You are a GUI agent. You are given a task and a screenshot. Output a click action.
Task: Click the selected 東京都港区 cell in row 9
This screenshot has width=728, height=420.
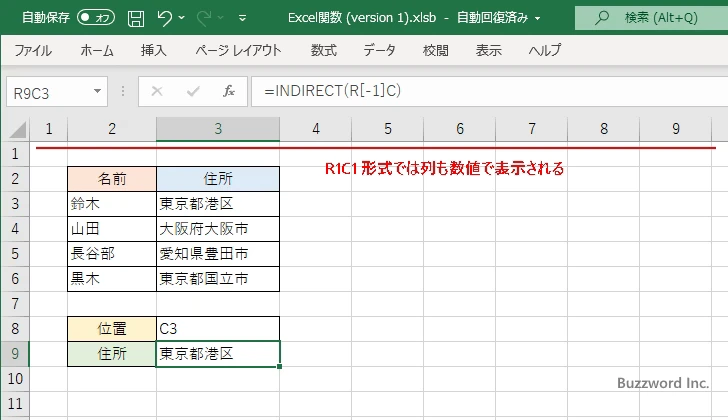(x=218, y=354)
